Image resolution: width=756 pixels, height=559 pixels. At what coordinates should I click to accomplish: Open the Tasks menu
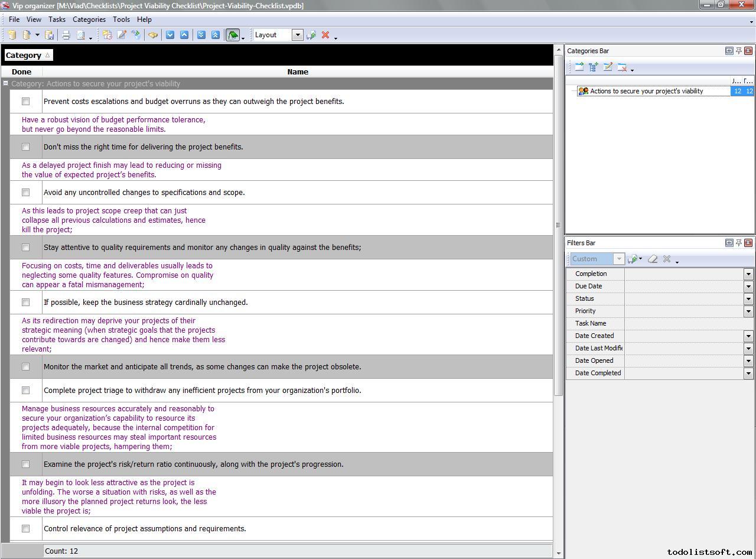pyautogui.click(x=57, y=19)
